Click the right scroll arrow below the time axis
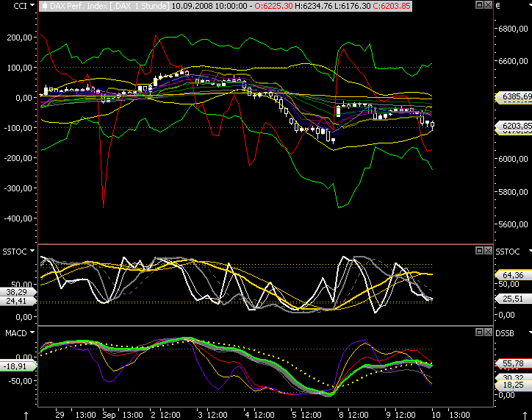The image size is (532, 420). click(x=525, y=416)
